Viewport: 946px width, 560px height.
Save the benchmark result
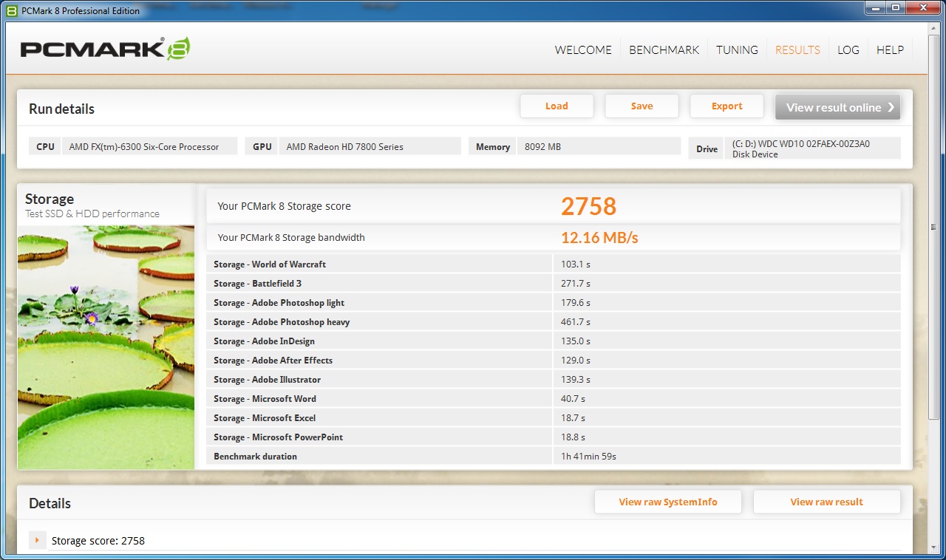pos(642,106)
